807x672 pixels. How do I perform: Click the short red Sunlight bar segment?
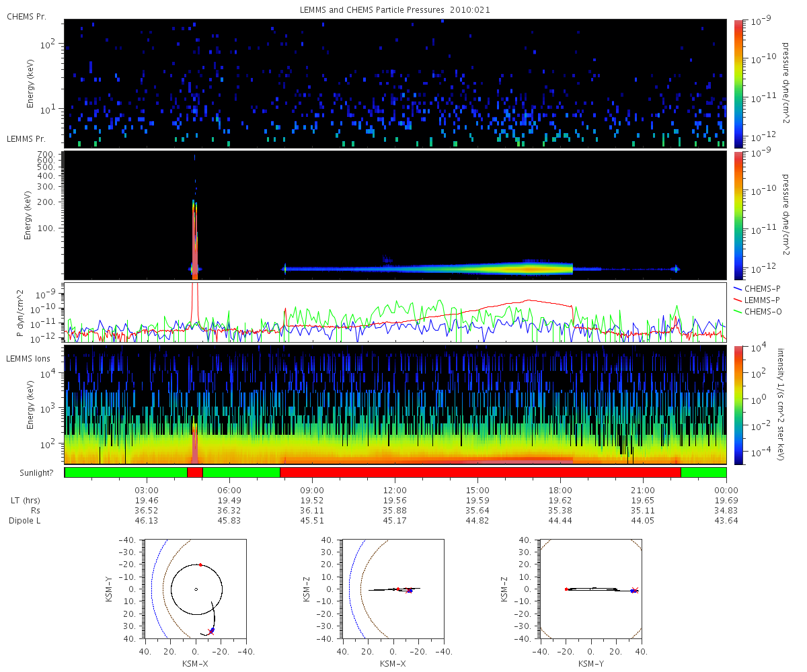194,472
